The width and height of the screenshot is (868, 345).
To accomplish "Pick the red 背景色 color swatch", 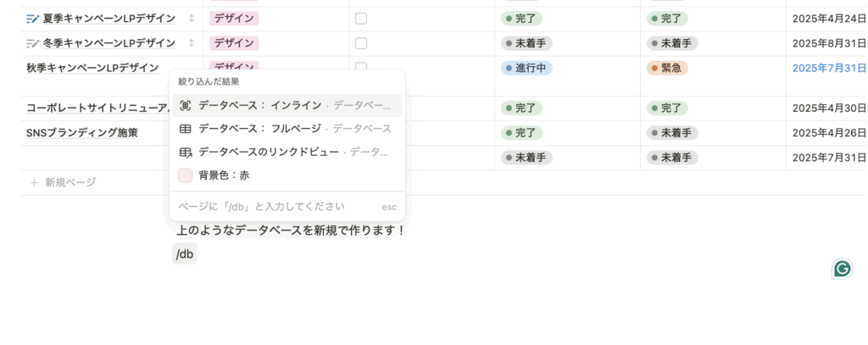I will [186, 175].
